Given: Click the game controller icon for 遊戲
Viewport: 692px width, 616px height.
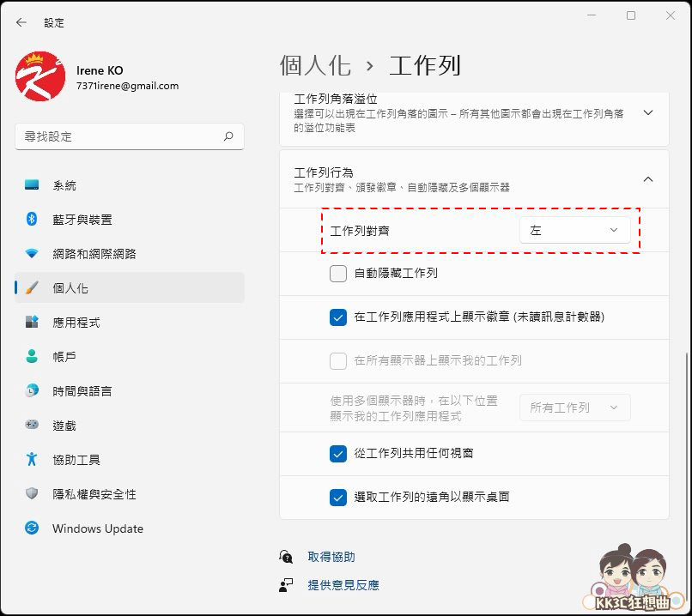Looking at the screenshot, I should point(32,426).
